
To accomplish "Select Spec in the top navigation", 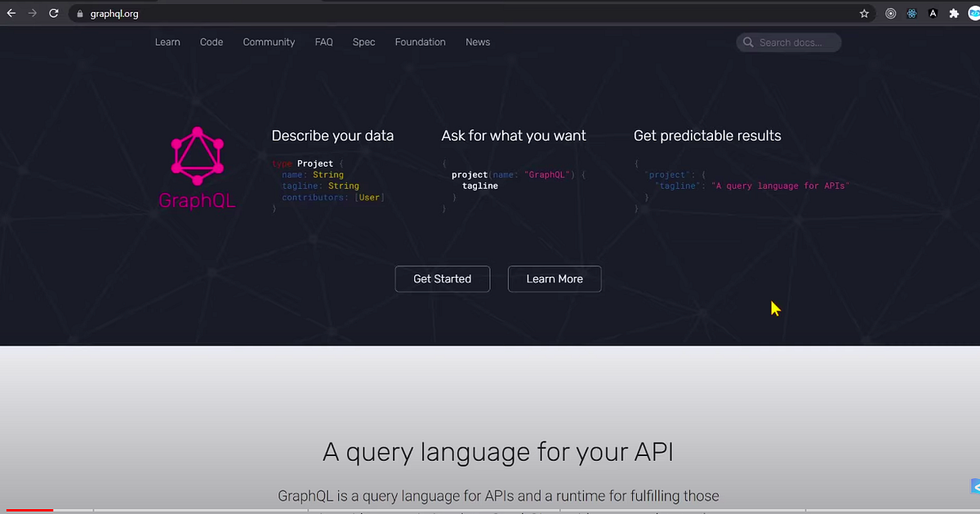I will click(x=363, y=42).
